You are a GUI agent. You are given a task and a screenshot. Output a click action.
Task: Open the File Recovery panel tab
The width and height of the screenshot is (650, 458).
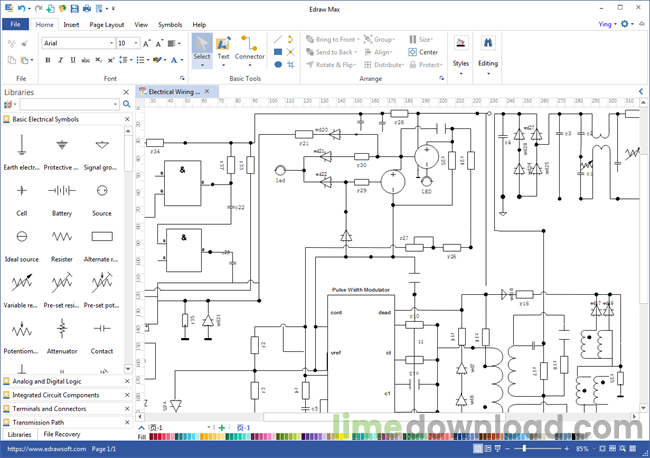tap(62, 434)
